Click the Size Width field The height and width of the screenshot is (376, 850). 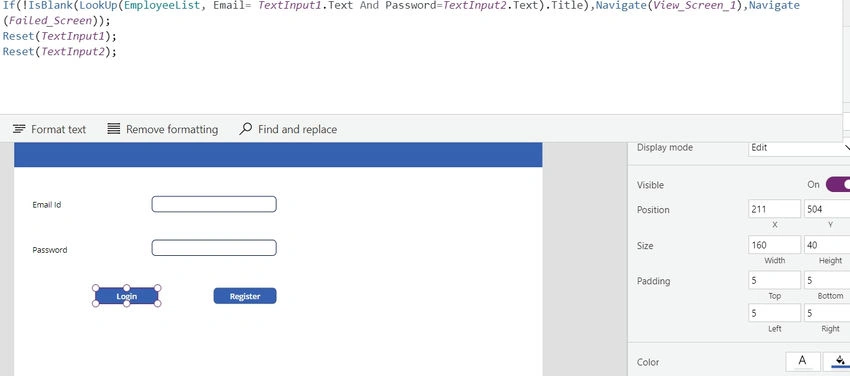(774, 245)
